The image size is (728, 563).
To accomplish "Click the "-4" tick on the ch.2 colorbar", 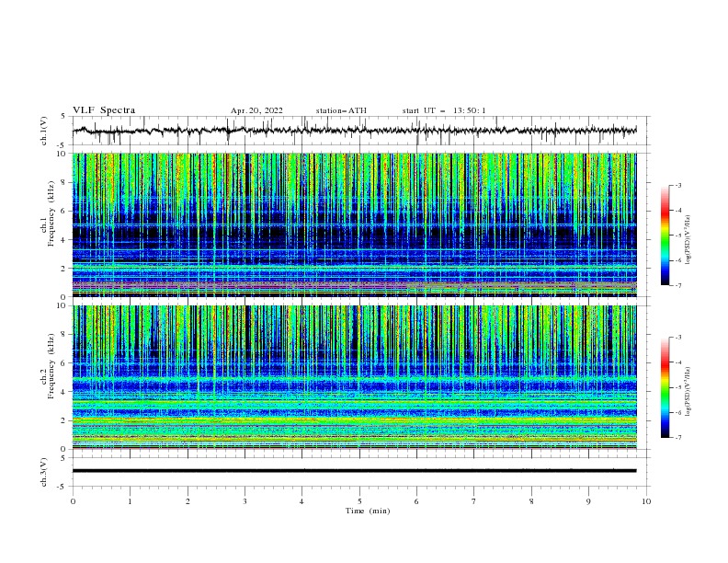I will click(677, 362).
